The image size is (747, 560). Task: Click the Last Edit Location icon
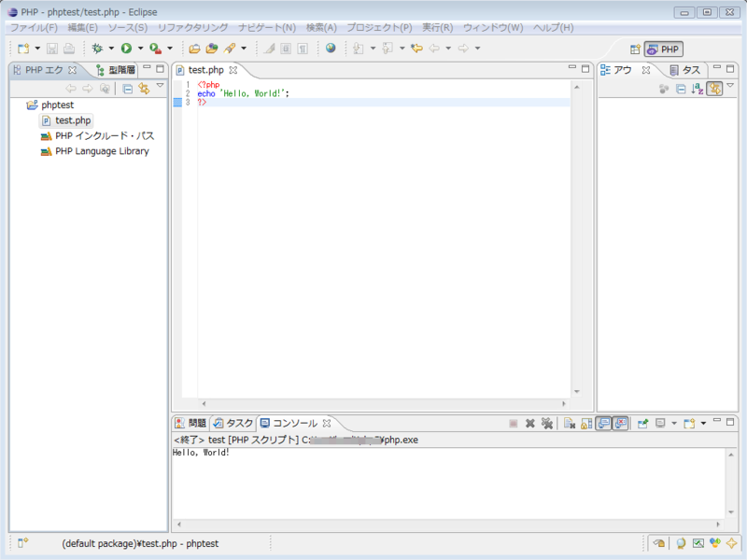pyautogui.click(x=416, y=49)
